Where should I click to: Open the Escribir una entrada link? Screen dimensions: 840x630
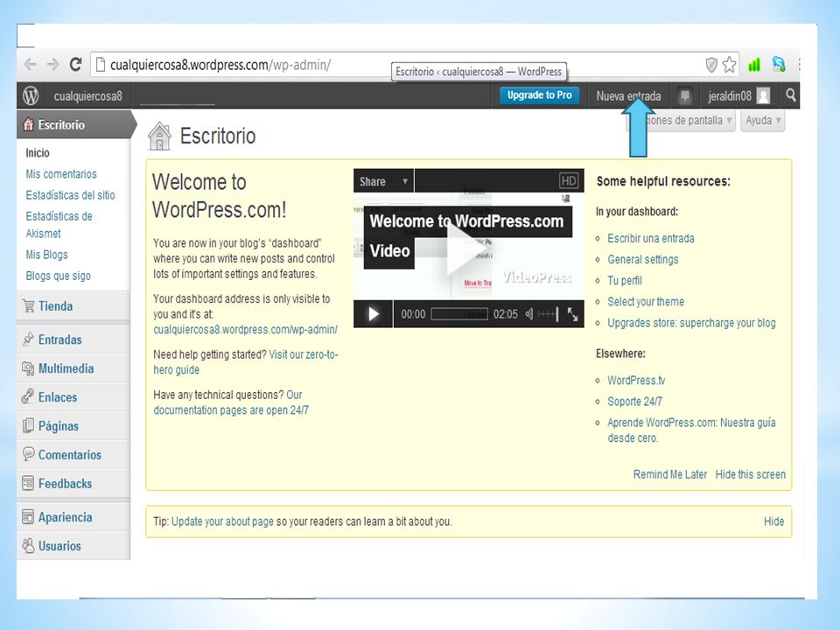[x=650, y=238]
